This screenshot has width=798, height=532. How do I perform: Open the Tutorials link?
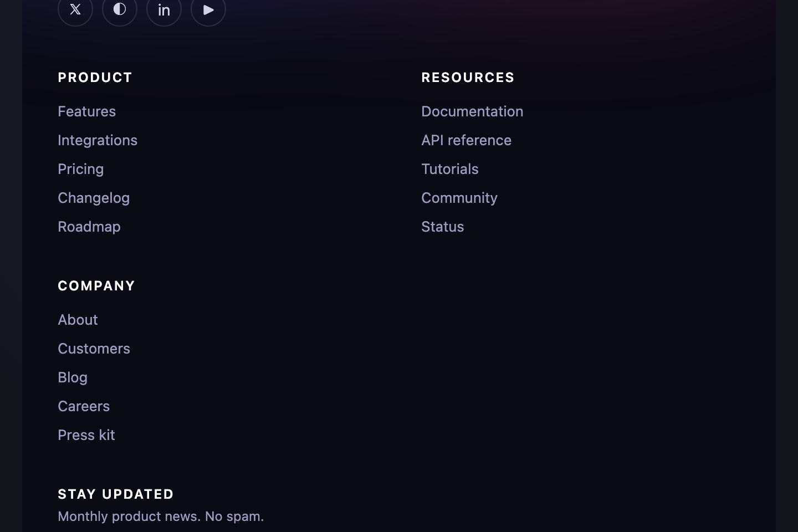pos(449,169)
